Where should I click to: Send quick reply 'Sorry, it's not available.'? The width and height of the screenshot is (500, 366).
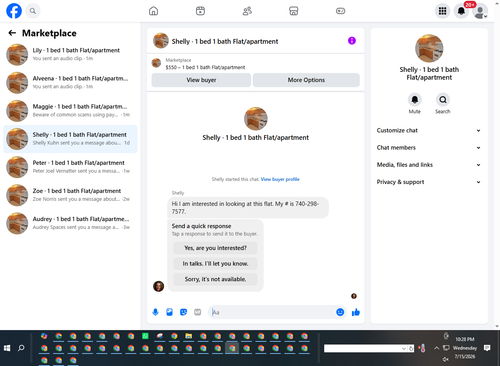(215, 279)
